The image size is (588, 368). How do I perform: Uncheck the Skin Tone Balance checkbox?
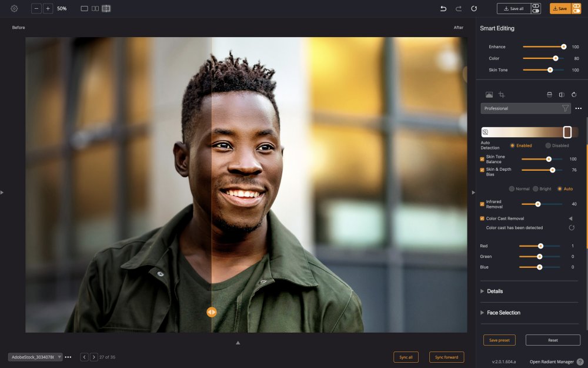click(x=482, y=159)
